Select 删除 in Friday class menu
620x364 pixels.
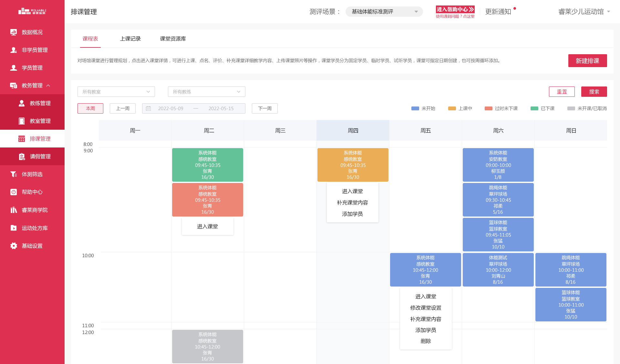tap(426, 341)
